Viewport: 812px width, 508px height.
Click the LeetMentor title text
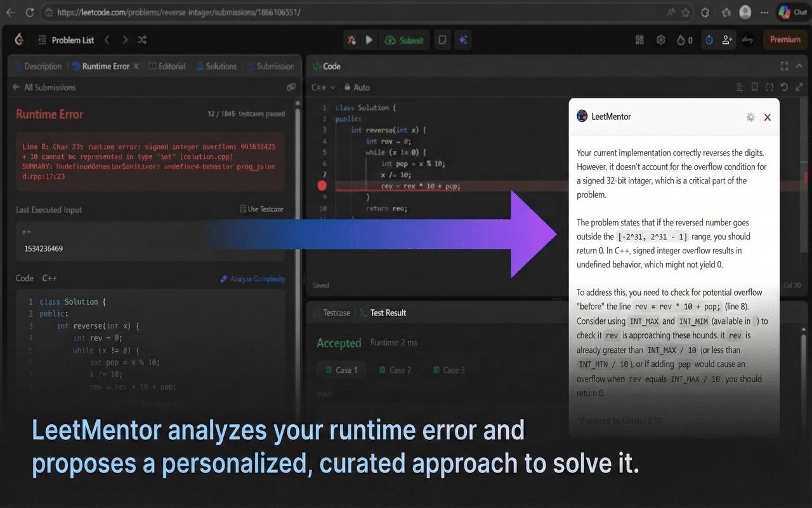611,117
